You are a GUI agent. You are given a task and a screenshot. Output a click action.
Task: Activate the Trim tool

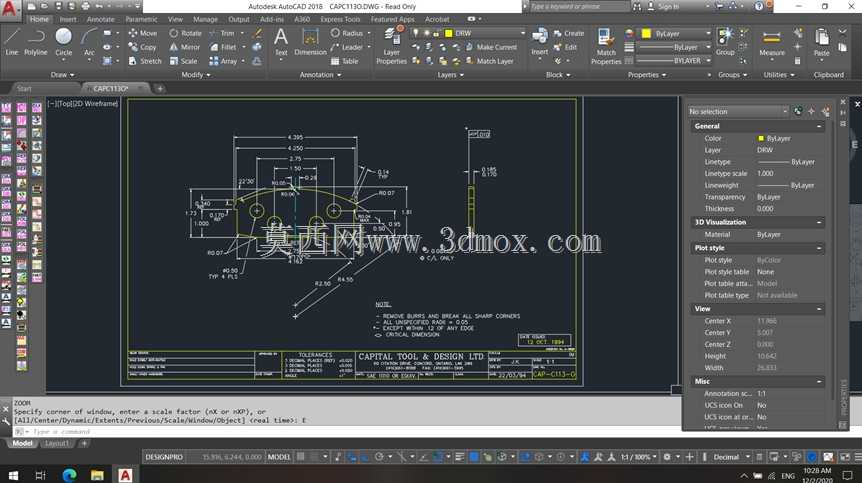(222, 33)
